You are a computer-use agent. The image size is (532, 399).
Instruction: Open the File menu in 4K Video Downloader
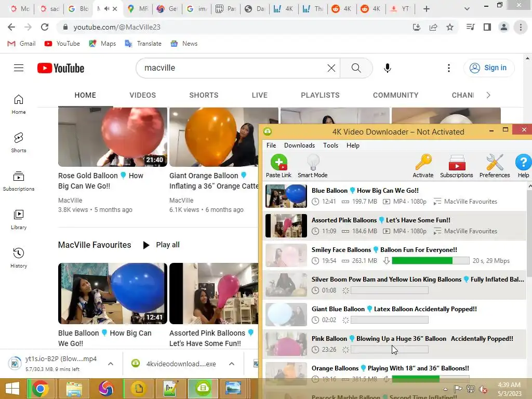click(x=271, y=145)
